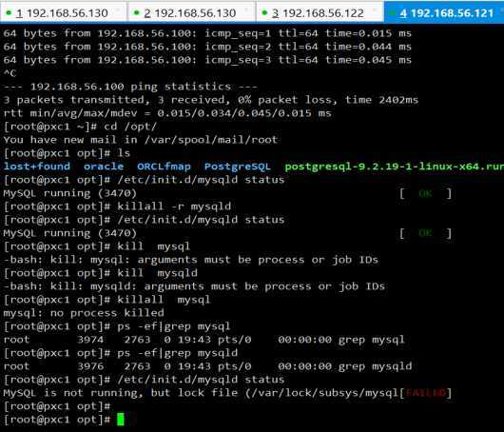Click the red FAILED status indicator
Screen dimensions: 504x432
[426, 393]
